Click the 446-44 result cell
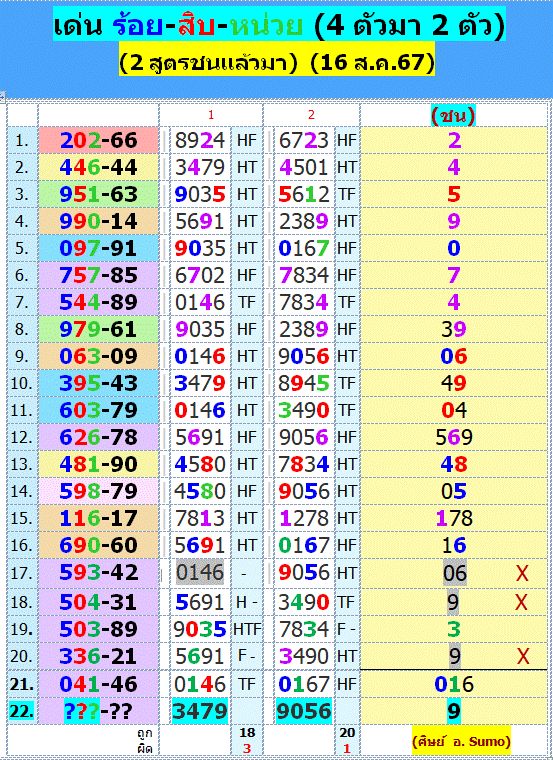 coord(98,168)
